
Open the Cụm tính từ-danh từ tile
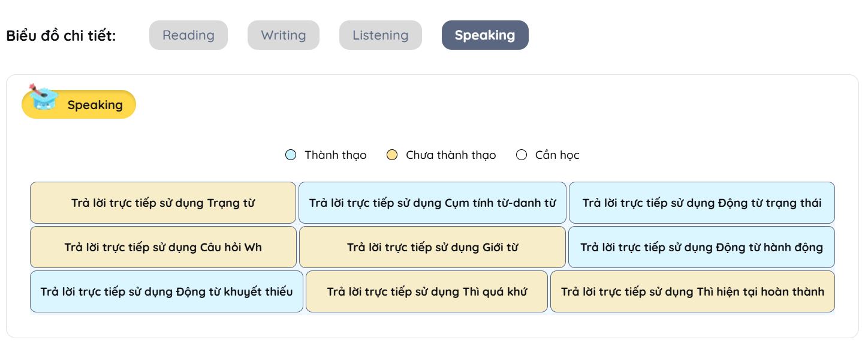pyautogui.click(x=432, y=203)
